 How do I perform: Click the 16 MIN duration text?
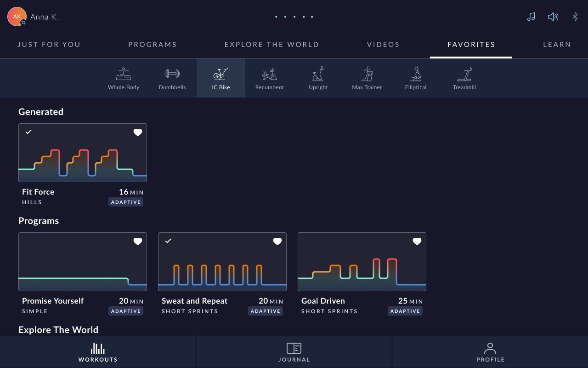(131, 192)
